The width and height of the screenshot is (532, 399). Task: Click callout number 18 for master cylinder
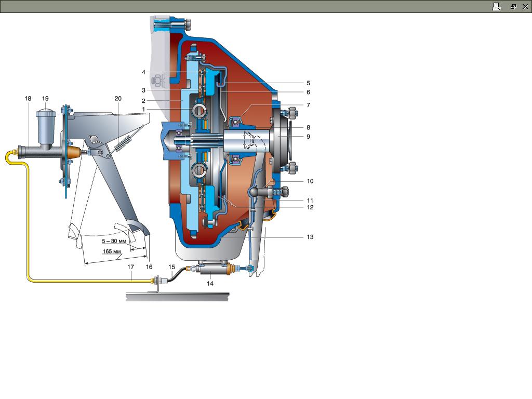tap(28, 98)
